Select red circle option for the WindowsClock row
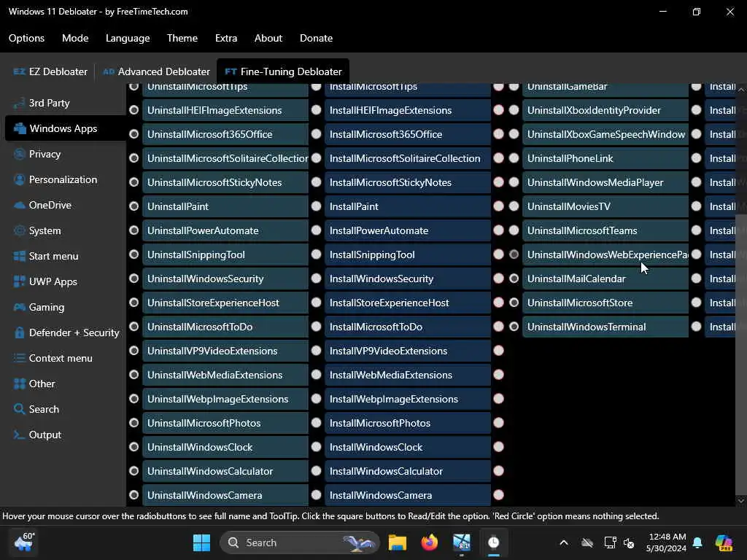This screenshot has width=747, height=560. point(498,447)
